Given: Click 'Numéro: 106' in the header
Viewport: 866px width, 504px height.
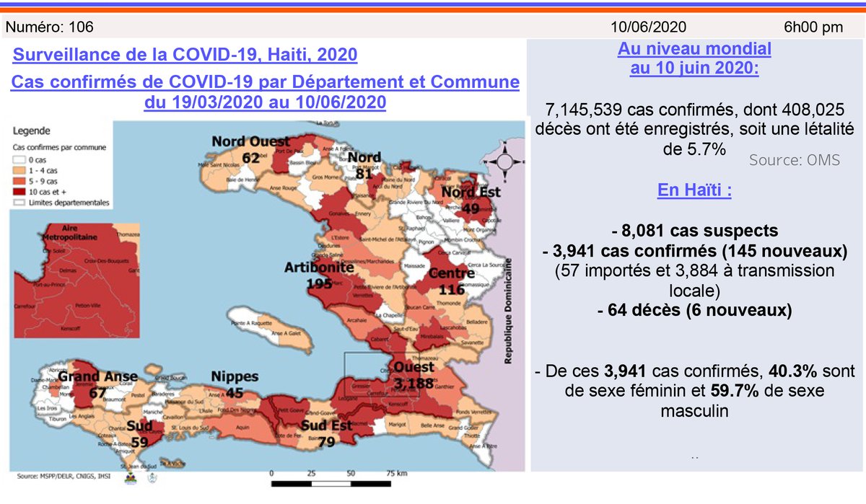Looking at the screenshot, I should tap(50, 27).
